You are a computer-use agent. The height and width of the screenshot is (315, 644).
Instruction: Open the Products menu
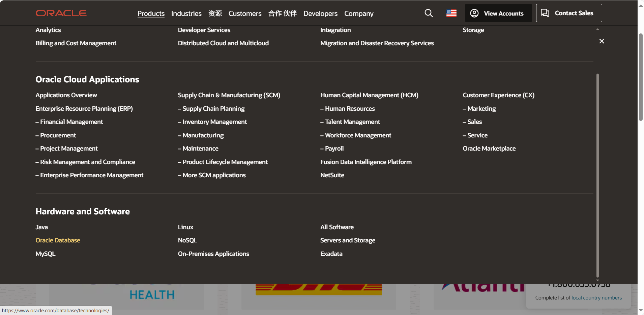coord(151,14)
